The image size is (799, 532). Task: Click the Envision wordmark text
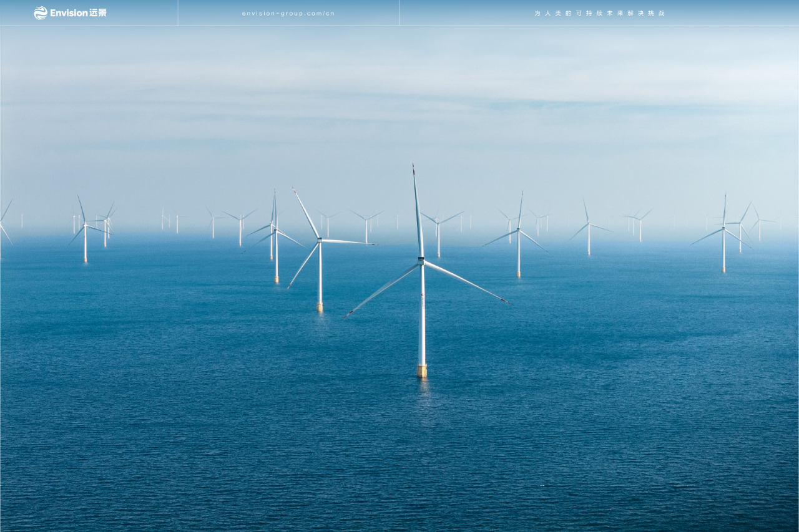point(69,13)
